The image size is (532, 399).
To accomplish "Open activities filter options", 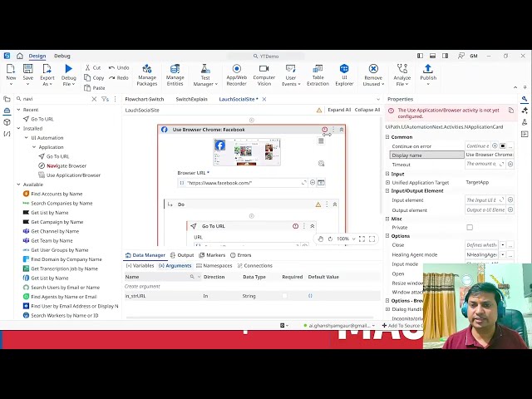I will point(106,99).
